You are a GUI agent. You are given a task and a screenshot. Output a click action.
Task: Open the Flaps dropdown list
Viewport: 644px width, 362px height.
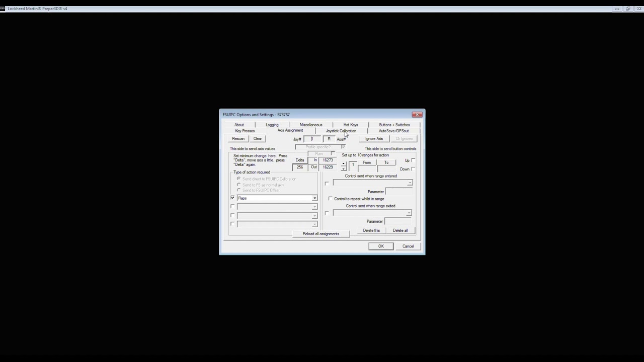pyautogui.click(x=314, y=198)
